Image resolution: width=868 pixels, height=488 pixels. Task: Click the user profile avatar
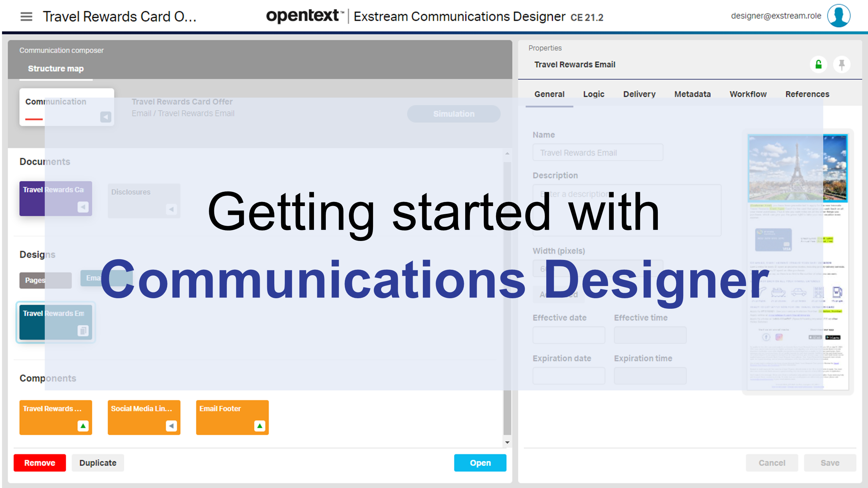coord(839,16)
